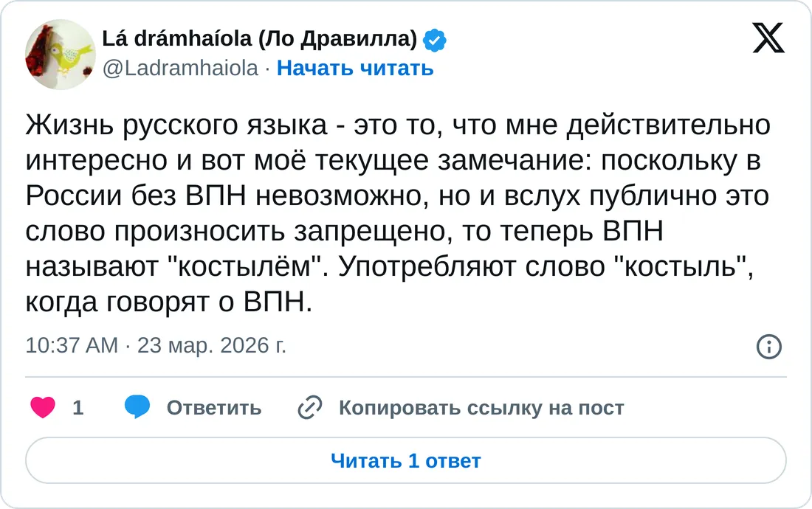
Task: Click the final line когда говорят о ВПН
Action: pyautogui.click(x=168, y=302)
